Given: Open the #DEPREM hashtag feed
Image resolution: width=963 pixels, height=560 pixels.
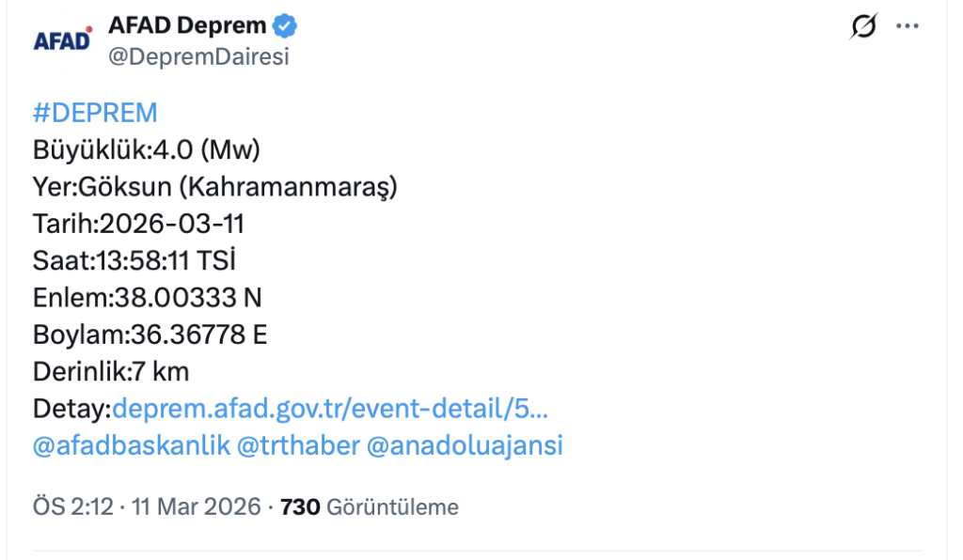Looking at the screenshot, I should click(95, 112).
